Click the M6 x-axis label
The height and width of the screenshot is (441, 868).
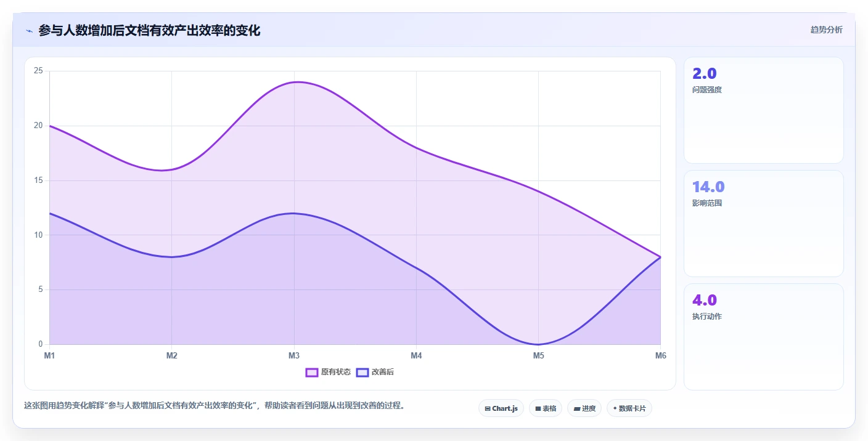point(660,355)
